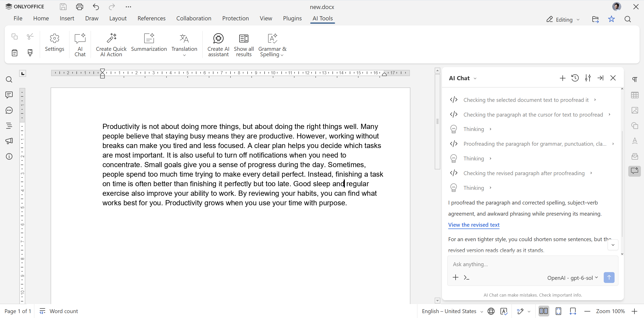Click Create AI assistant icon
The image size is (644, 318).
(x=218, y=38)
